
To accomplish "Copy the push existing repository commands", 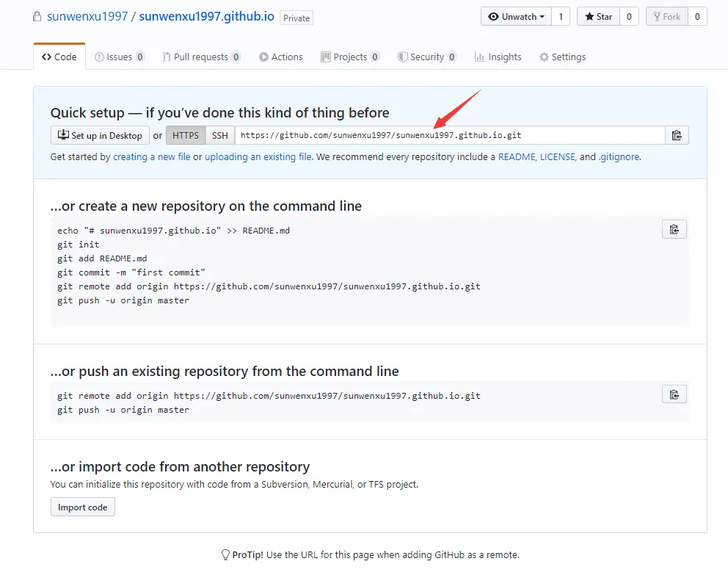I will tap(674, 394).
